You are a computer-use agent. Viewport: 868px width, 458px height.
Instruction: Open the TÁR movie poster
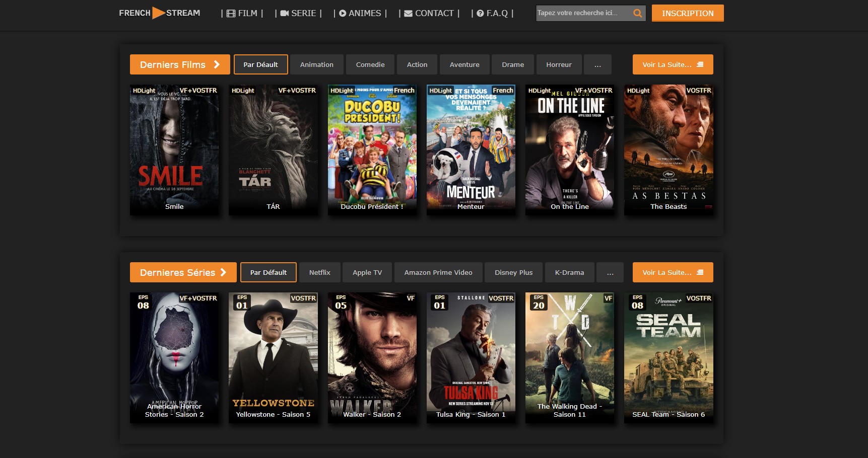[273, 150]
